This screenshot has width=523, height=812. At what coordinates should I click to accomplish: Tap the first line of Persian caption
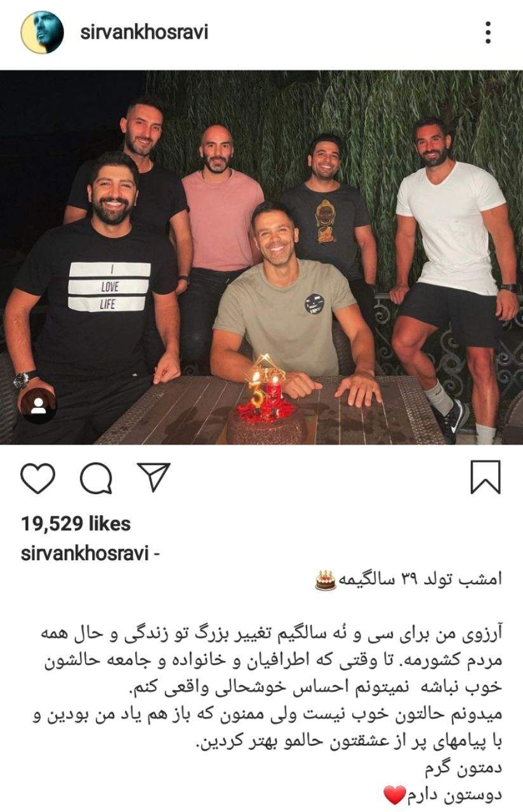coord(409,580)
